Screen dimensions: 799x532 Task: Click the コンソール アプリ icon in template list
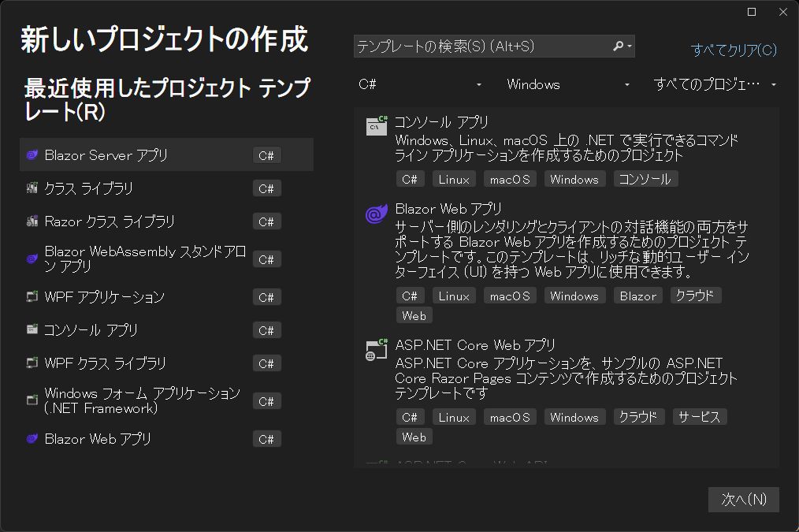tap(377, 125)
